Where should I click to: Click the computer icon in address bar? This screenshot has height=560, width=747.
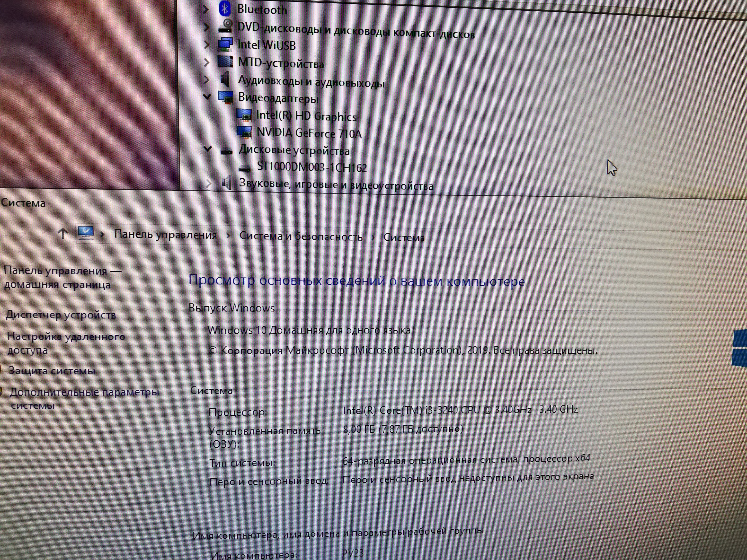86,233
